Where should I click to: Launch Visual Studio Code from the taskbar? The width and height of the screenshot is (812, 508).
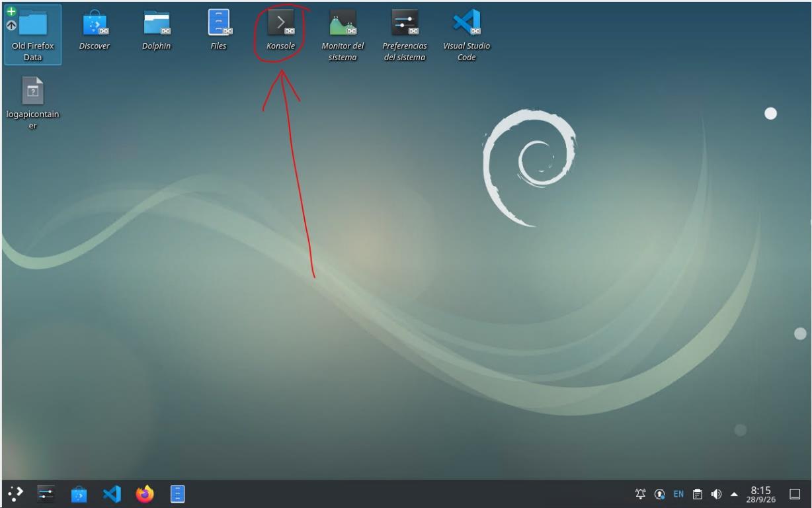(x=112, y=493)
